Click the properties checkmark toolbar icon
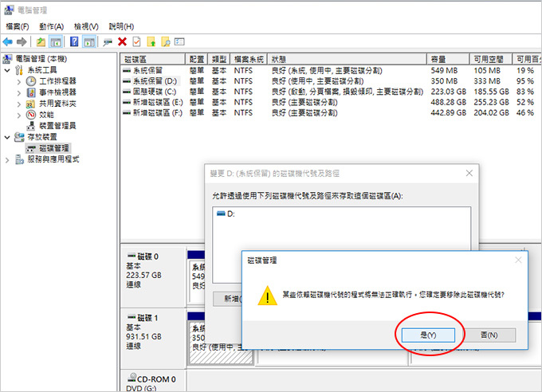This screenshot has height=392, width=542. pyautogui.click(x=136, y=41)
